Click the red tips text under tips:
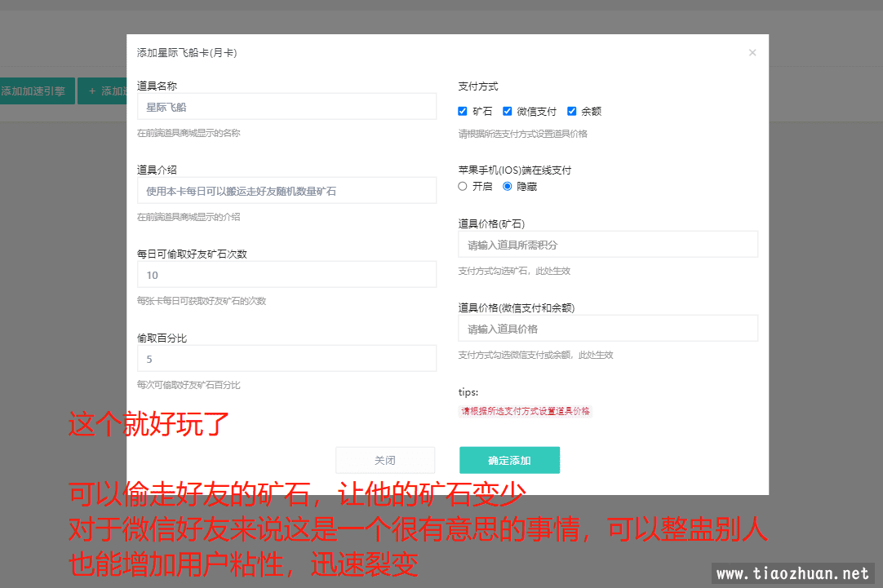The width and height of the screenshot is (883, 588). coord(526,411)
